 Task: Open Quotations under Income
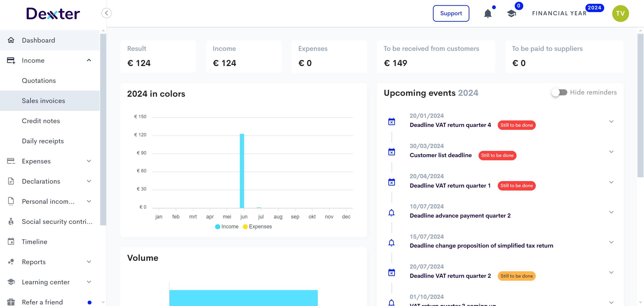click(50, 81)
